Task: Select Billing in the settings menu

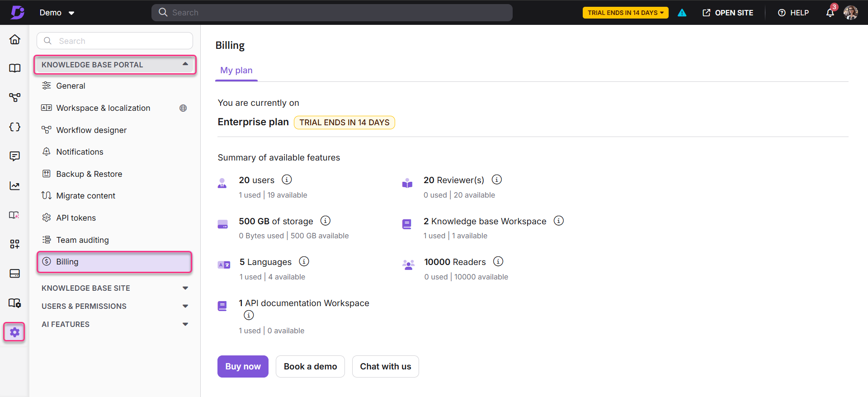Action: [115, 262]
